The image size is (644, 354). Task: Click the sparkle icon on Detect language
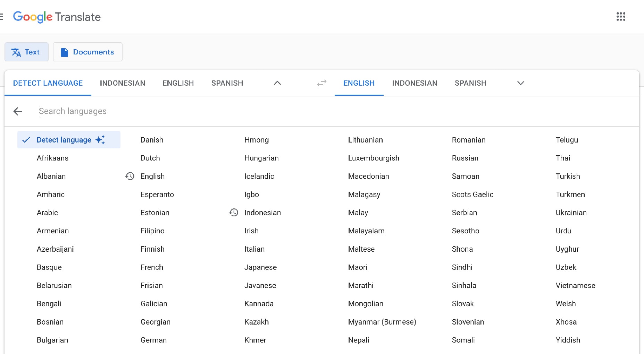100,140
